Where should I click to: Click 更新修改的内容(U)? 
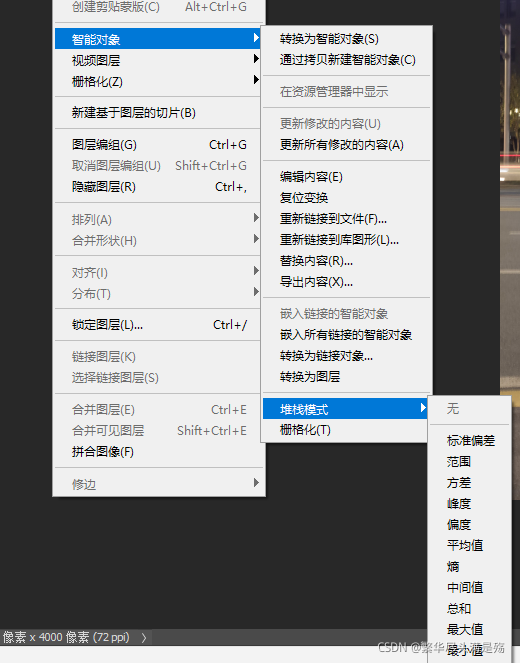pyautogui.click(x=346, y=124)
